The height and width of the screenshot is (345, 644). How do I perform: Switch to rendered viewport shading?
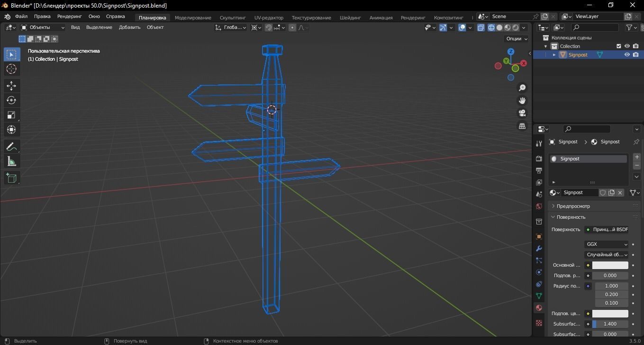pyautogui.click(x=516, y=28)
